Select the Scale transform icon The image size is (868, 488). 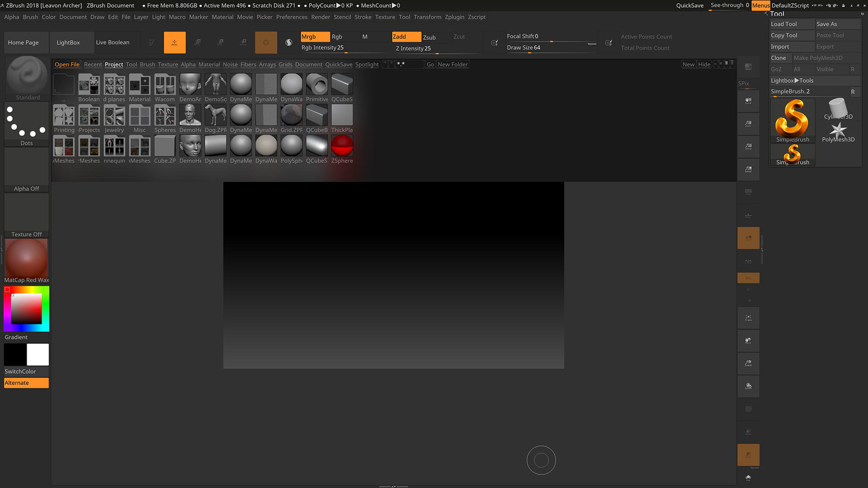click(x=220, y=42)
